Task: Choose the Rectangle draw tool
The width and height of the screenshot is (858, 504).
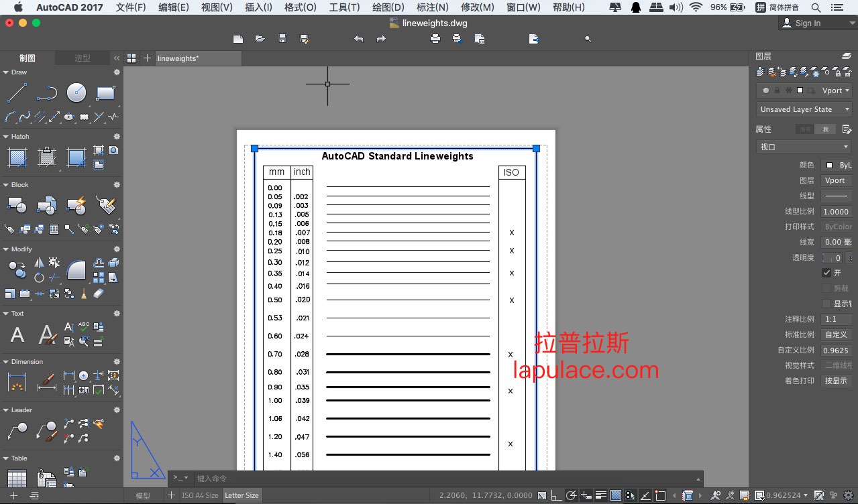Action: (x=105, y=92)
